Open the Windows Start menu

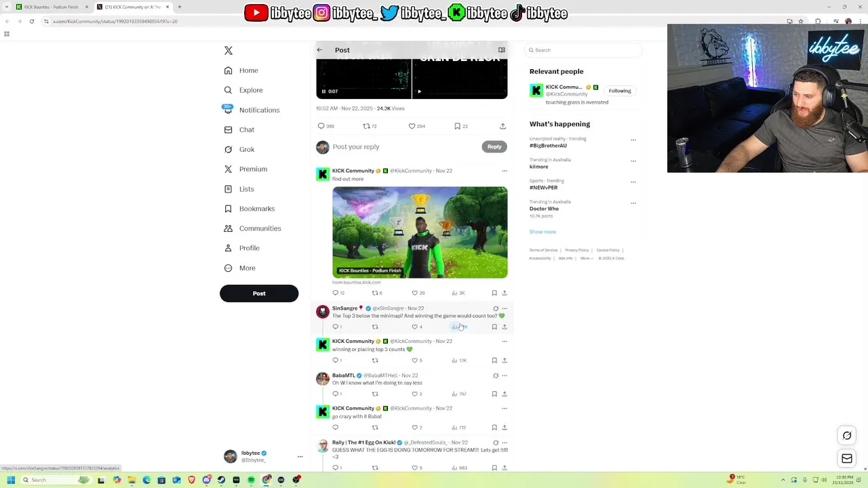[11, 480]
